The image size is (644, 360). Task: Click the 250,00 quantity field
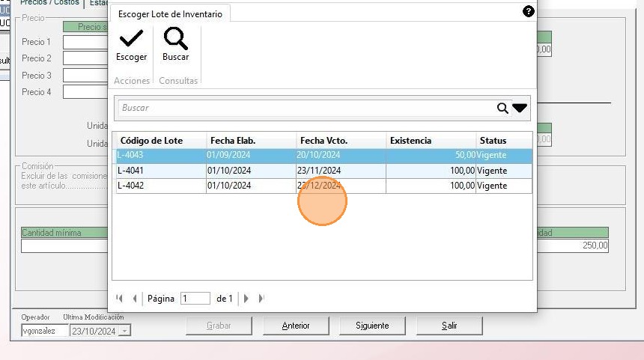coord(573,245)
